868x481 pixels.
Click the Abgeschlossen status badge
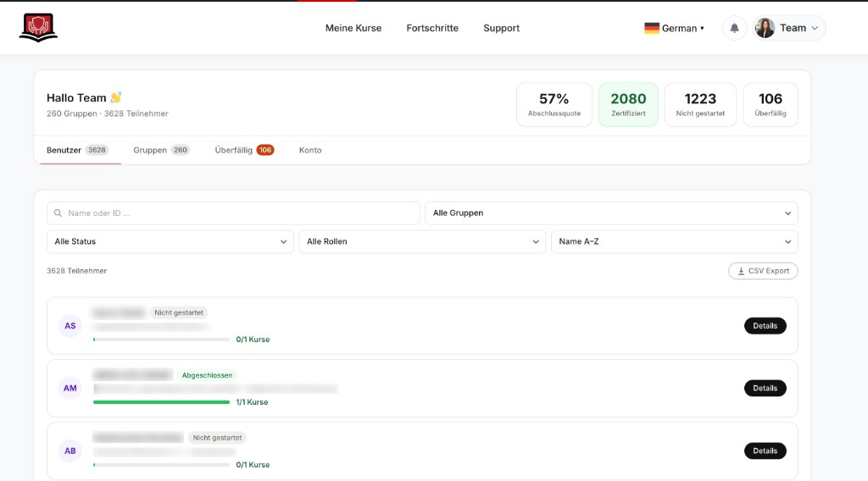tap(207, 375)
